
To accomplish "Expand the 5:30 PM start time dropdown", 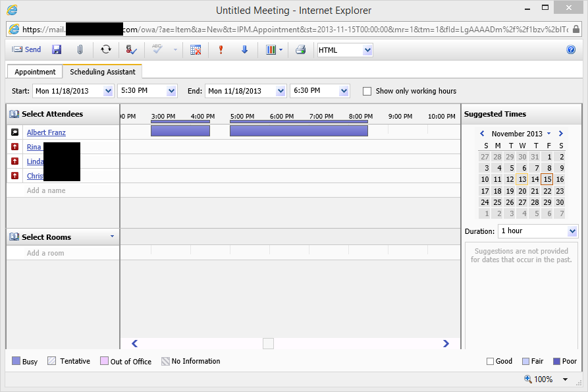I will 171,91.
